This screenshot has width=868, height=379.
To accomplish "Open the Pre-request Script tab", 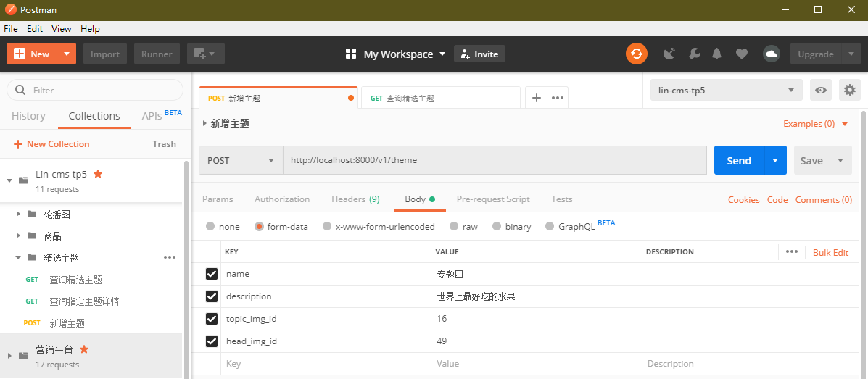I will (x=493, y=199).
